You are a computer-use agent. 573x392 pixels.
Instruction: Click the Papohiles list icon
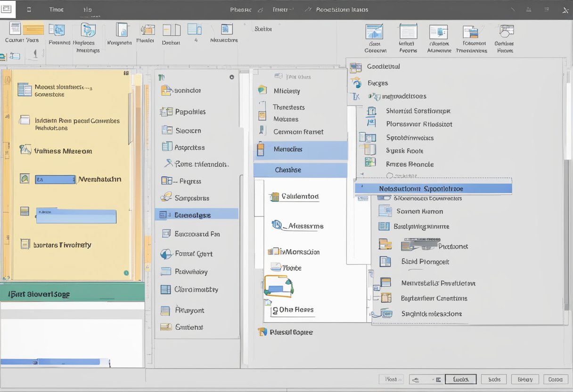(x=166, y=112)
